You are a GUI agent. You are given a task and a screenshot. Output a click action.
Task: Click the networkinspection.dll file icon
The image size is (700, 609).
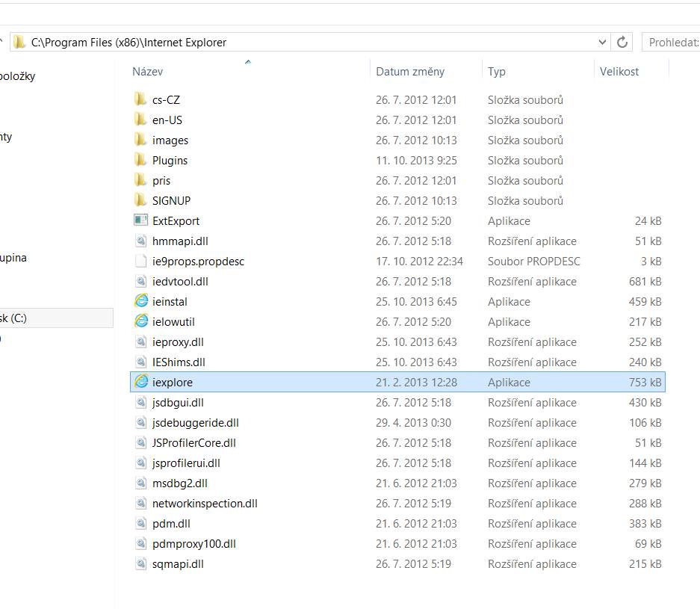[140, 503]
